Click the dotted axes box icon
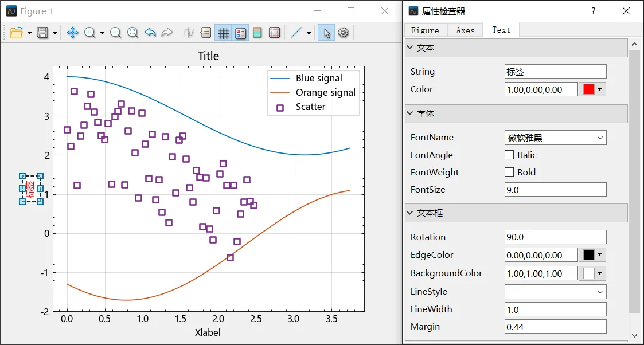The height and width of the screenshot is (345, 644). pyautogui.click(x=274, y=33)
